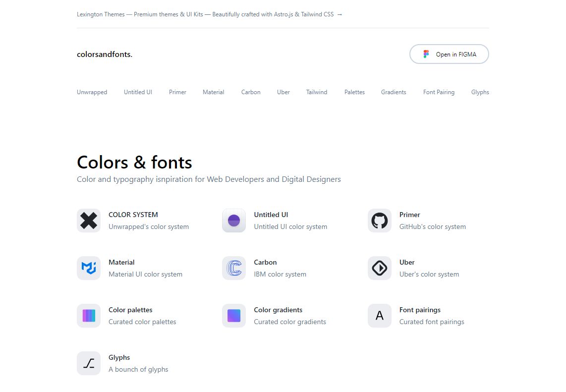Click the 'Curated color palettes' description
This screenshot has height=392, width=566.
click(x=142, y=322)
